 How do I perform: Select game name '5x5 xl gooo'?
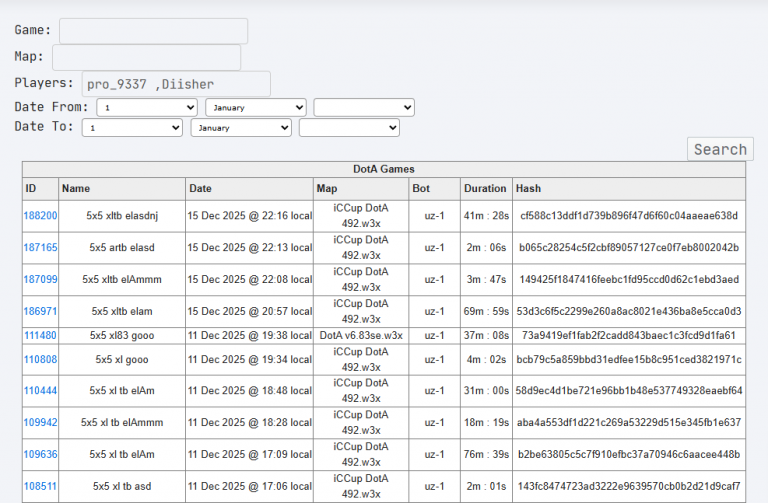coord(122,359)
